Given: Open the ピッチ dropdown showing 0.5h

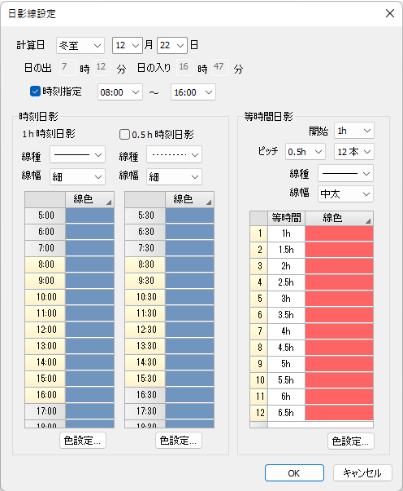Looking at the screenshot, I should pyautogui.click(x=305, y=152).
